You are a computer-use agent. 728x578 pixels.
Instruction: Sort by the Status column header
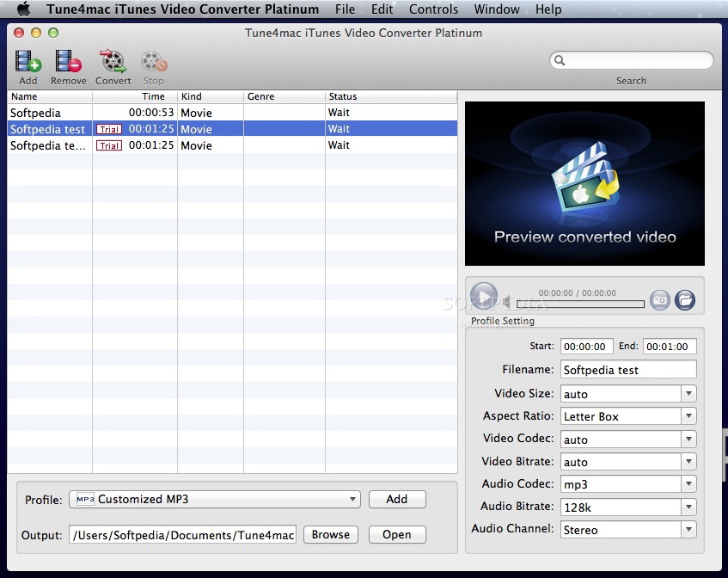[391, 96]
